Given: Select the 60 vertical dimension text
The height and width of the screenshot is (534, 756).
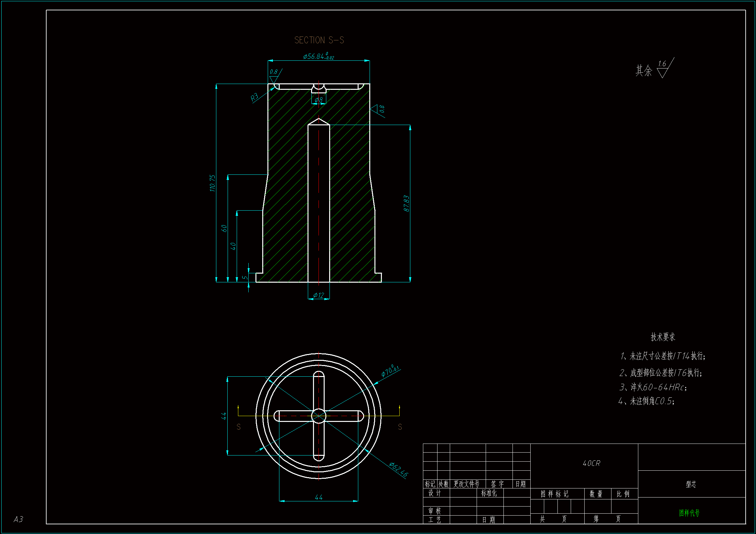Looking at the screenshot, I should point(224,228).
